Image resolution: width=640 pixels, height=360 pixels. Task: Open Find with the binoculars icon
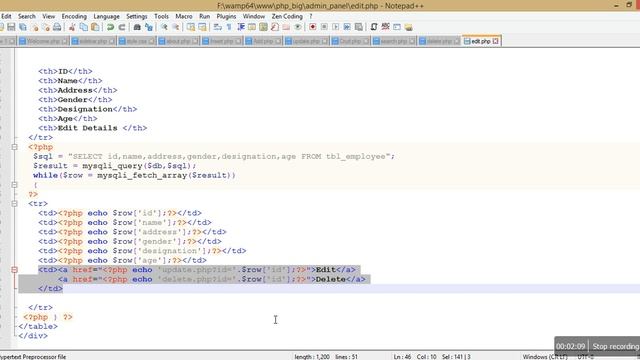[137, 27]
